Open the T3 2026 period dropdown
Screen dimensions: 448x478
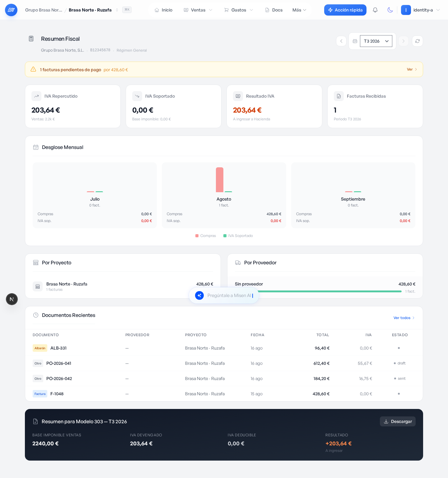[376, 41]
